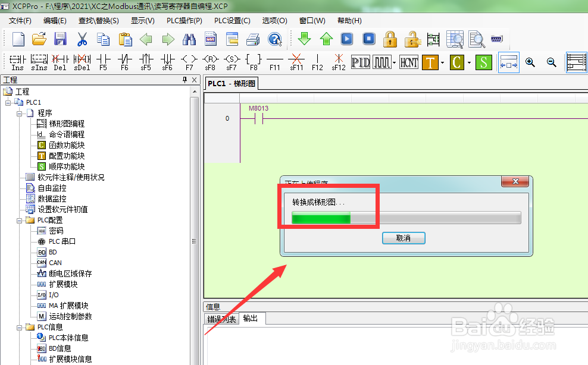
Task: Insert instruction brackets F8
Action: [254, 62]
